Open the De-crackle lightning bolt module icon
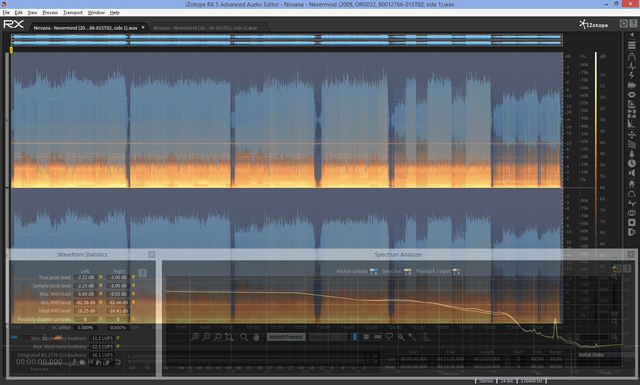The width and height of the screenshot is (640, 385). pyautogui.click(x=631, y=76)
